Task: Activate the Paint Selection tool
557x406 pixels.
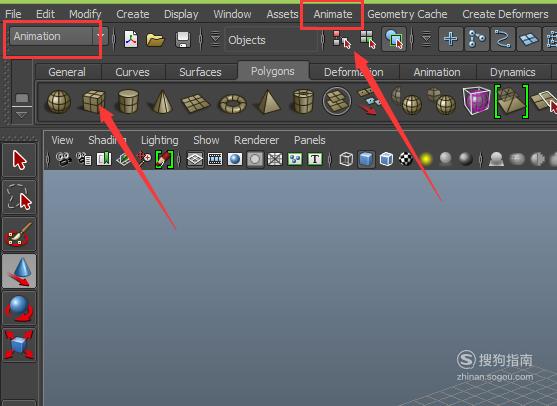Action: [x=19, y=234]
